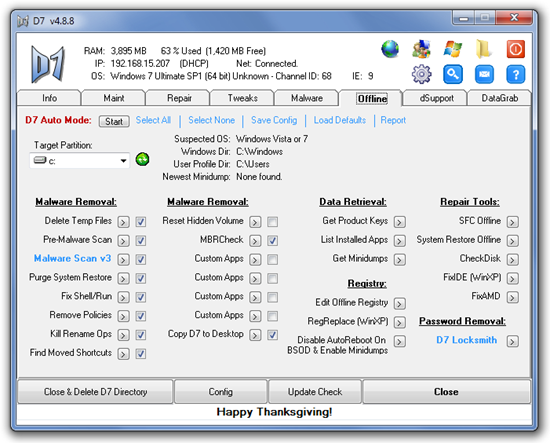Viewport: 550px width, 443px height.
Task: Run System Restore Offline arrow button
Action: tap(512, 241)
